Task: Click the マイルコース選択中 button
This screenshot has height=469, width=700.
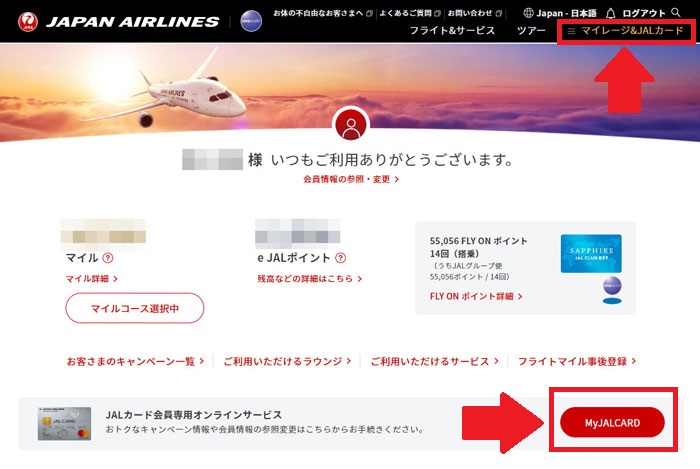Action: pos(135,308)
